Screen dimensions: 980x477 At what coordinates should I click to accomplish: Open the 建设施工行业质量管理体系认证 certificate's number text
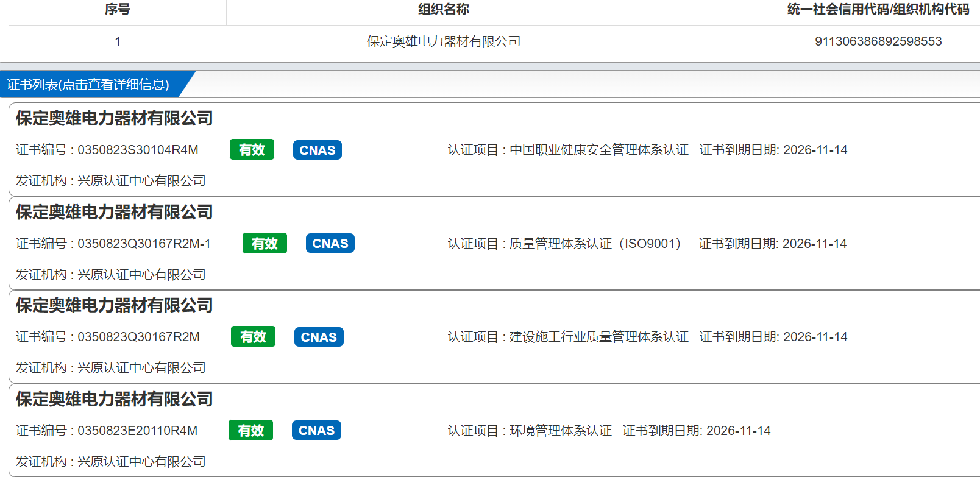[138, 337]
